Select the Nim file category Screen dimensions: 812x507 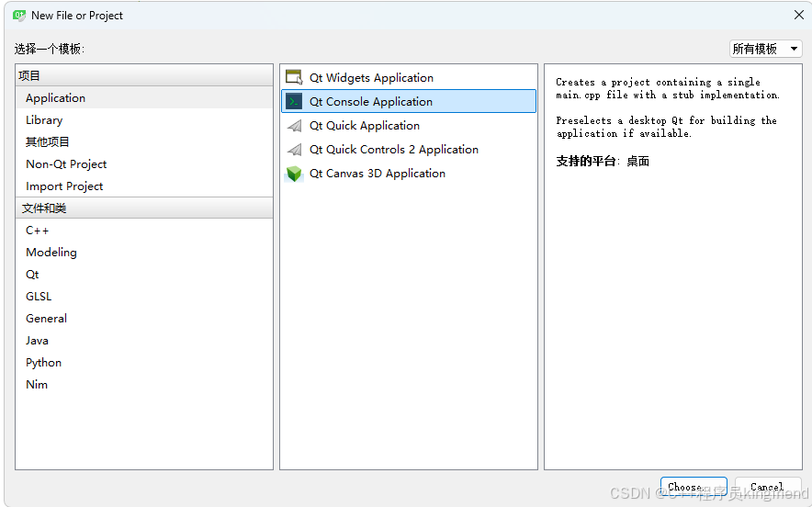tap(37, 385)
